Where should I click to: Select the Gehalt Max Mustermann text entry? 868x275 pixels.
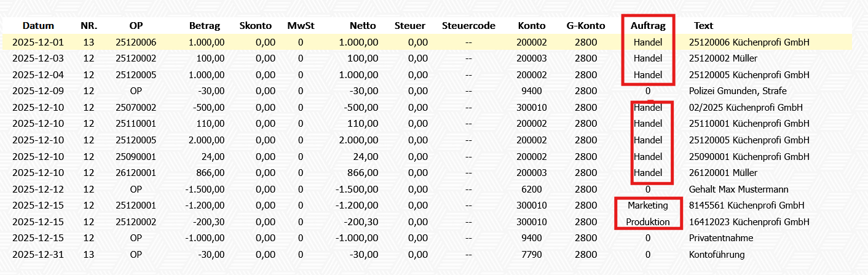point(738,189)
